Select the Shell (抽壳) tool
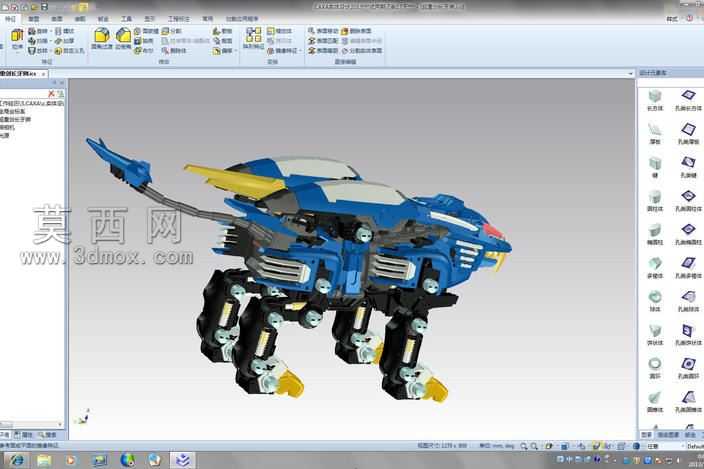Viewport: 704px width, 469px height. click(x=144, y=41)
